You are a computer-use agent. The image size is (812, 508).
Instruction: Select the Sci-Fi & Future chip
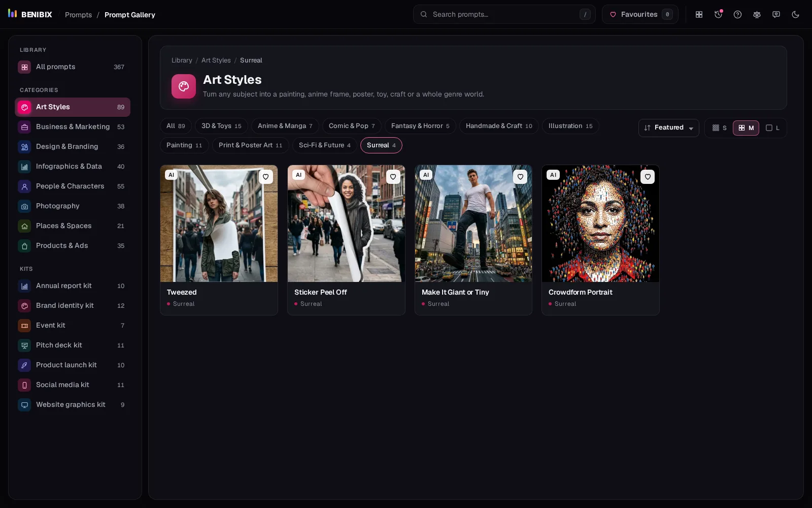(x=324, y=145)
